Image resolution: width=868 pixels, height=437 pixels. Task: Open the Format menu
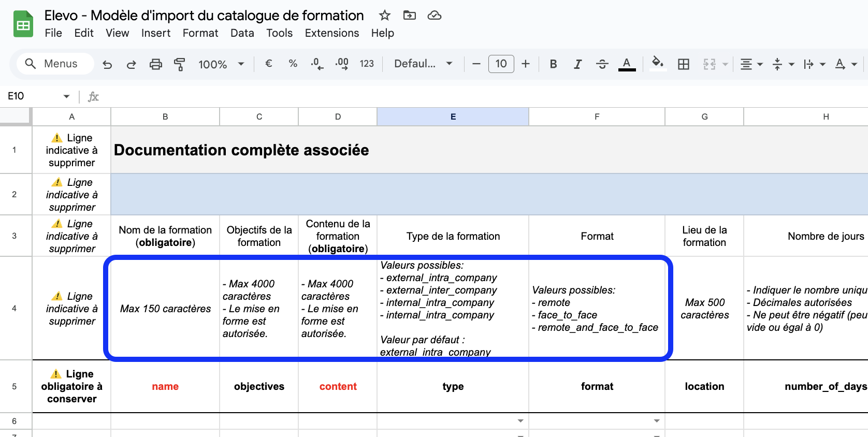(200, 33)
